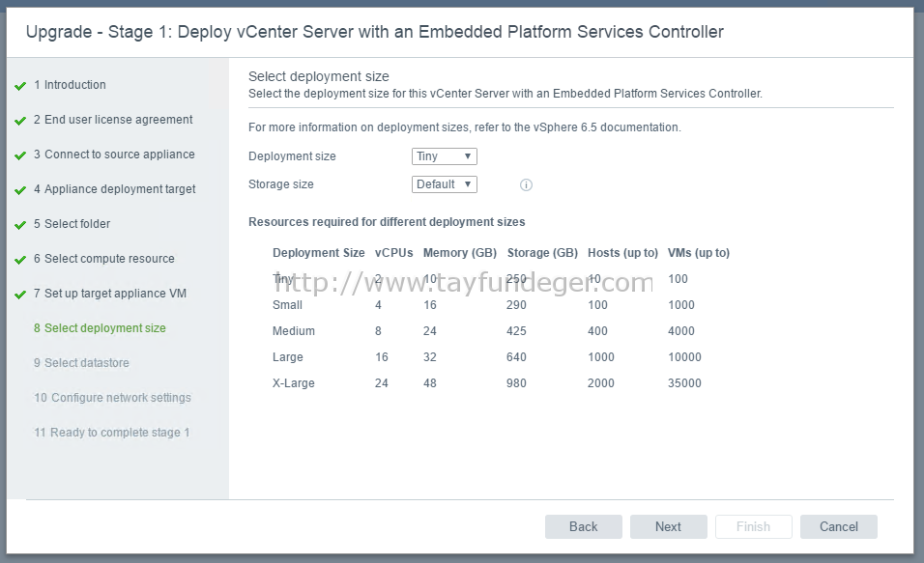
Task: Click memory value '16' in the Small row
Action: pos(429,305)
